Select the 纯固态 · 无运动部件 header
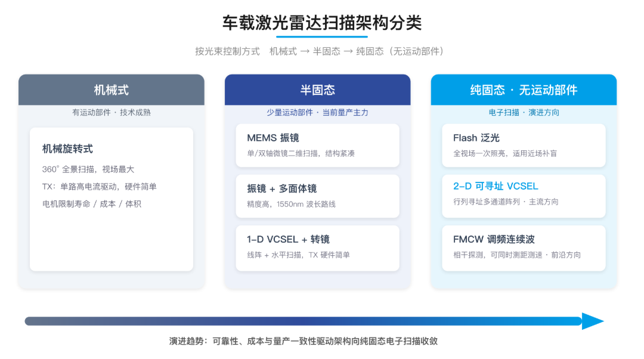 (524, 89)
